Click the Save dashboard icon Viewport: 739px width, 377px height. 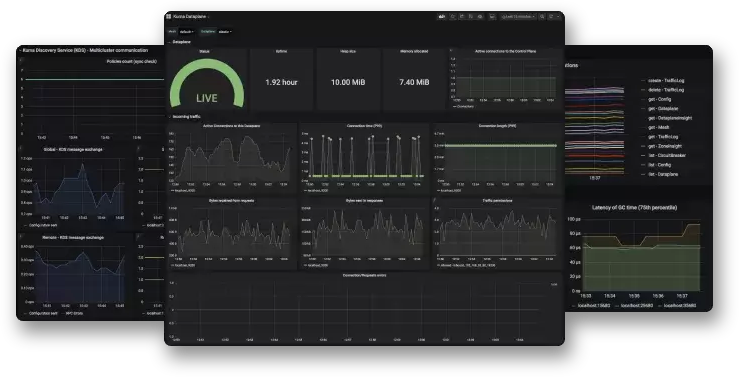pyautogui.click(x=471, y=16)
